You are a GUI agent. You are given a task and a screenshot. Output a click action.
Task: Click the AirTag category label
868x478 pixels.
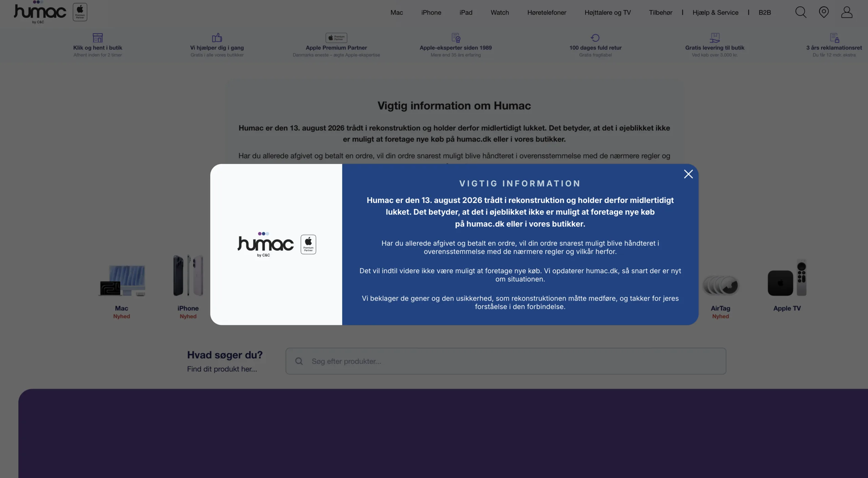[x=721, y=308]
